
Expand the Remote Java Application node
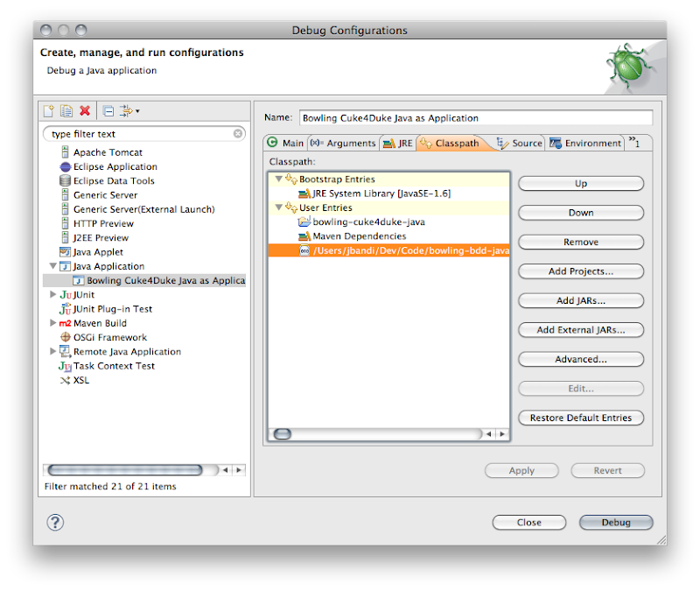52,351
